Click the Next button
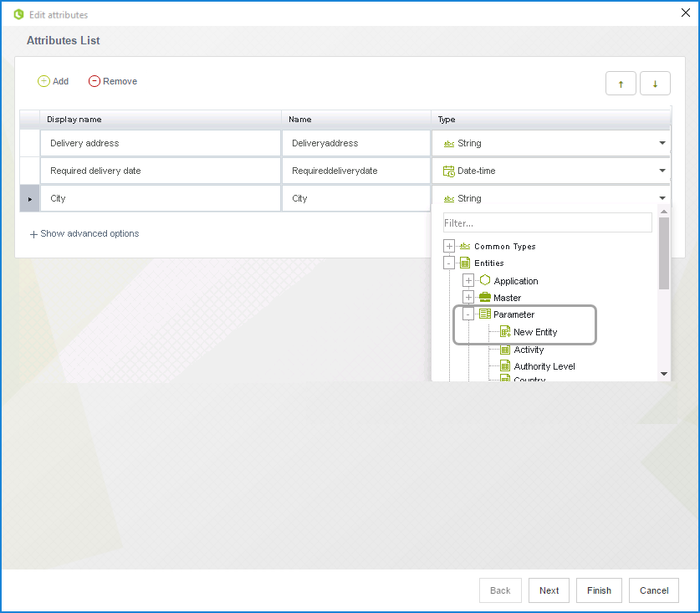 click(549, 590)
